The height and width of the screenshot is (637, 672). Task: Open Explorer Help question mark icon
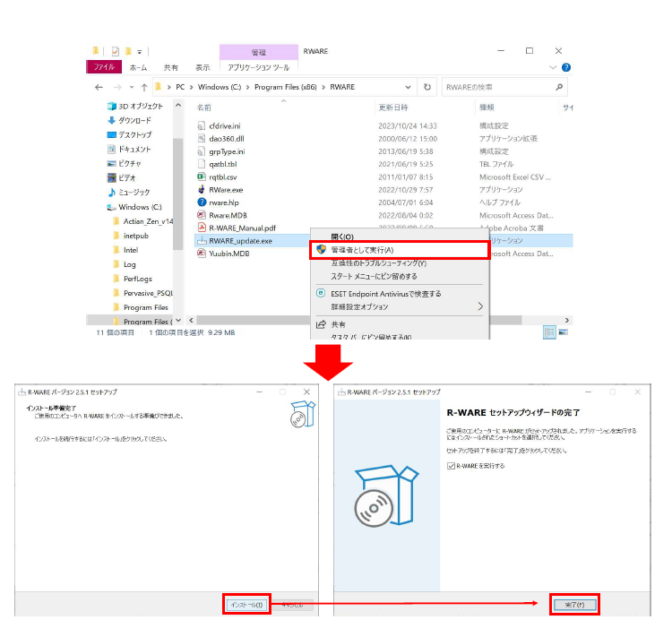[x=566, y=67]
